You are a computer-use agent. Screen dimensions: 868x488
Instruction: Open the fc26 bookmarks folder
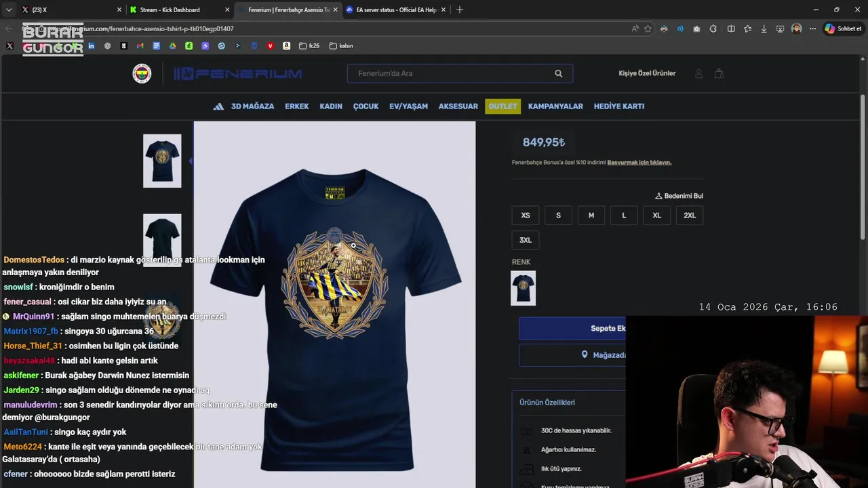[309, 46]
